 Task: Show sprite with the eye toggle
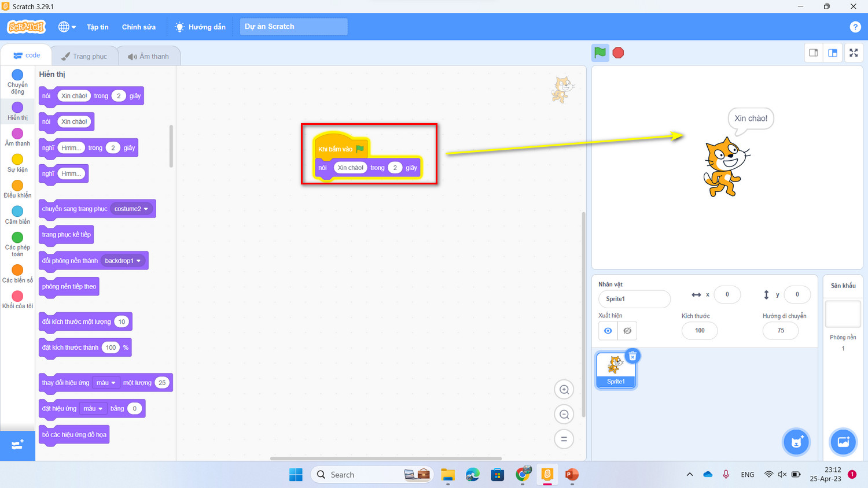tap(608, 331)
